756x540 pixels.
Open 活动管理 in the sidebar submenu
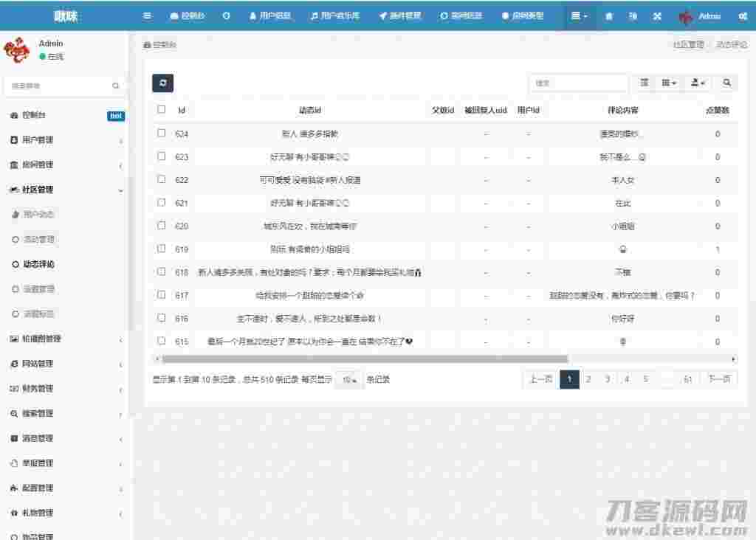[38, 240]
